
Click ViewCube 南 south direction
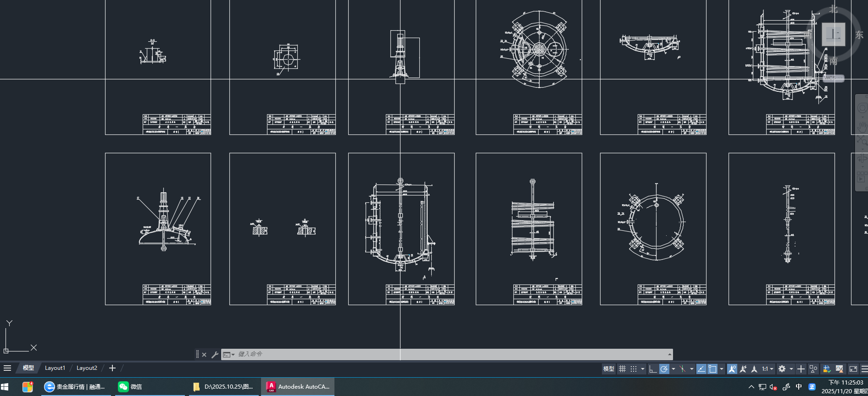(x=833, y=61)
